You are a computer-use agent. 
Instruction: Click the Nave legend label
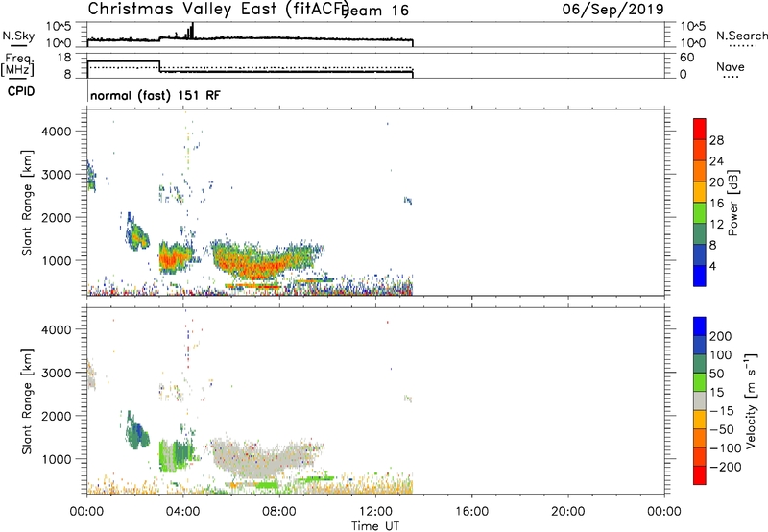click(x=731, y=66)
